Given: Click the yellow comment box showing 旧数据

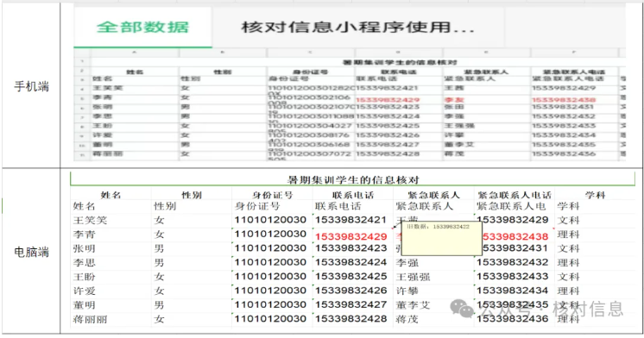Looking at the screenshot, I should (x=441, y=239).
